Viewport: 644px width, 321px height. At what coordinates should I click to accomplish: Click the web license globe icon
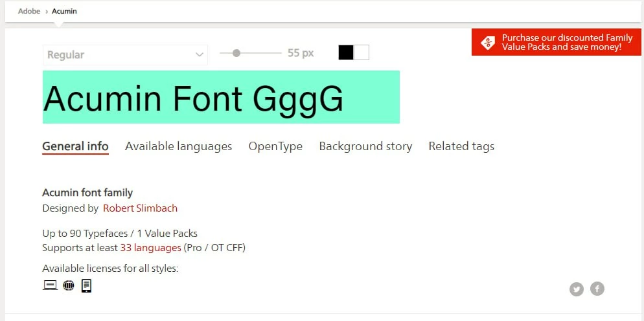69,285
